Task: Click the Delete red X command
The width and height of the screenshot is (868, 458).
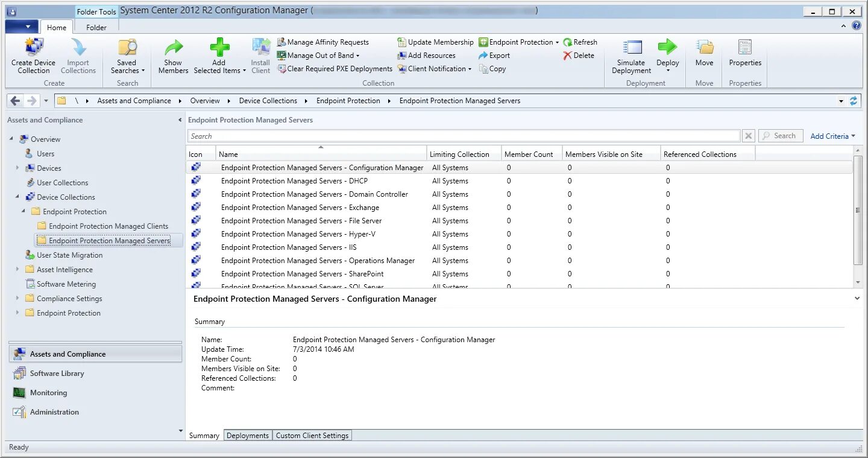Action: coord(579,56)
